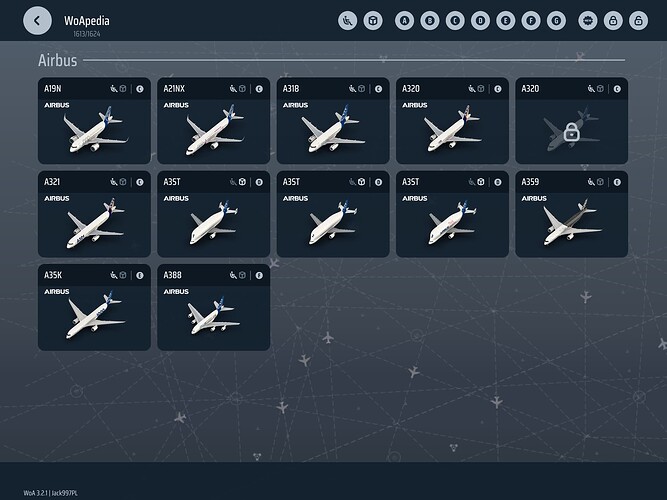Image resolution: width=667 pixels, height=500 pixels.
Task: Go back using the arrow button
Action: pyautogui.click(x=37, y=19)
